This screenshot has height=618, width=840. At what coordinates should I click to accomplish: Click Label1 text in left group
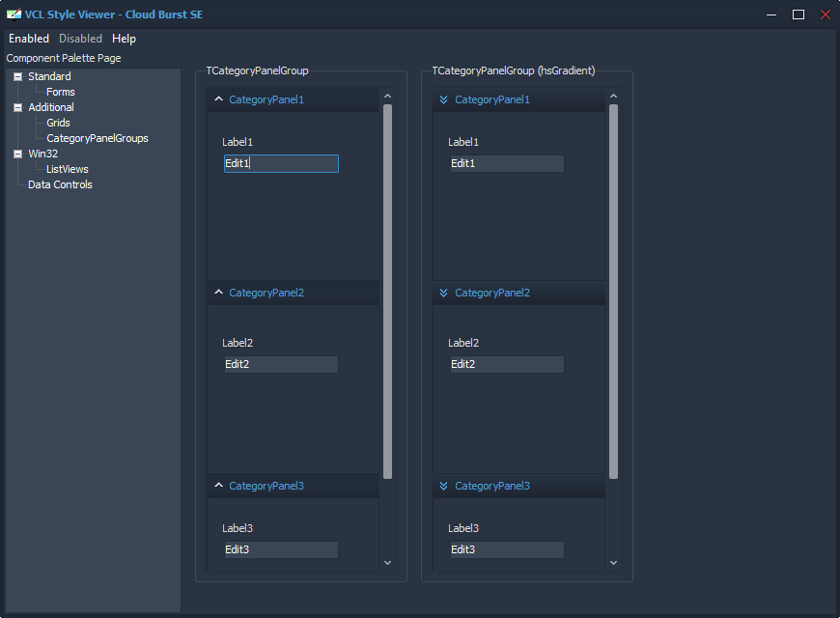pyautogui.click(x=238, y=142)
